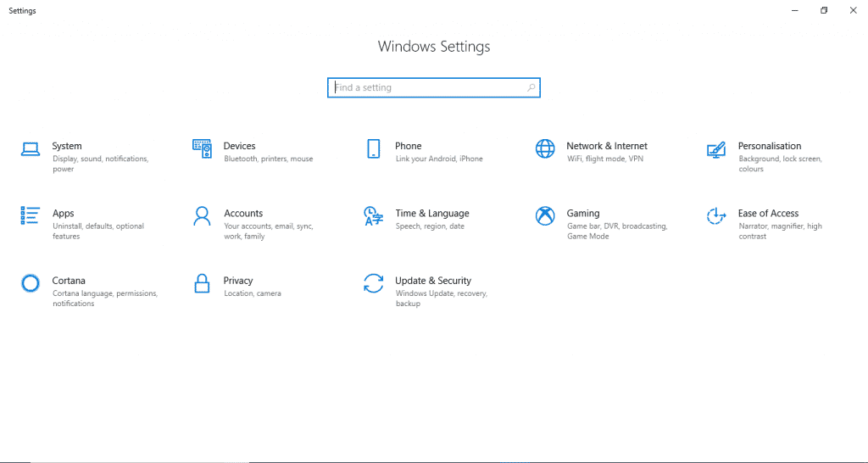Click the Time & Language icon

pos(373,216)
